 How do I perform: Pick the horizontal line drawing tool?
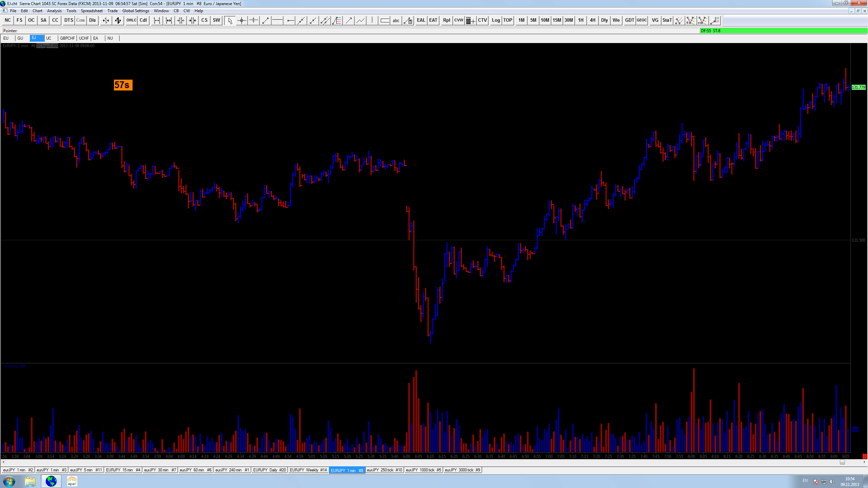(277, 20)
